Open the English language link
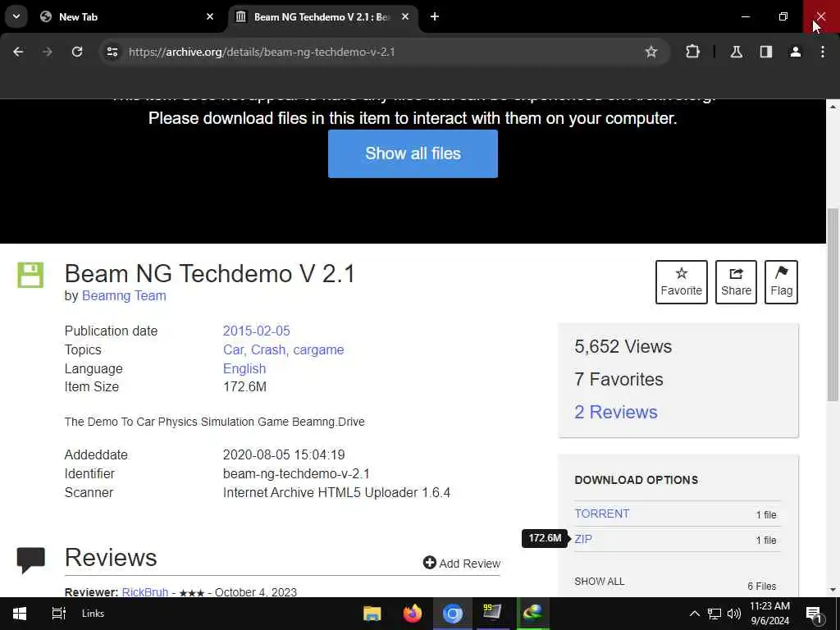 click(244, 368)
